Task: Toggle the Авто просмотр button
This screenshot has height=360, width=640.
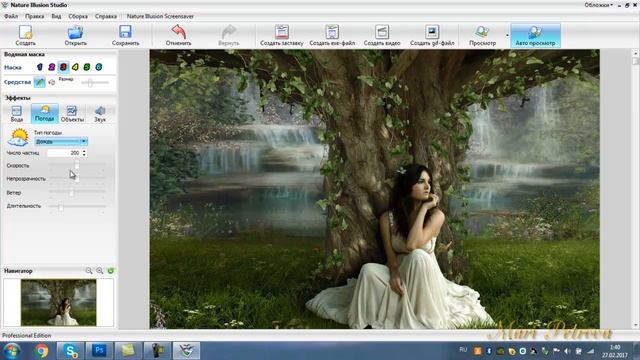Action: tap(535, 36)
